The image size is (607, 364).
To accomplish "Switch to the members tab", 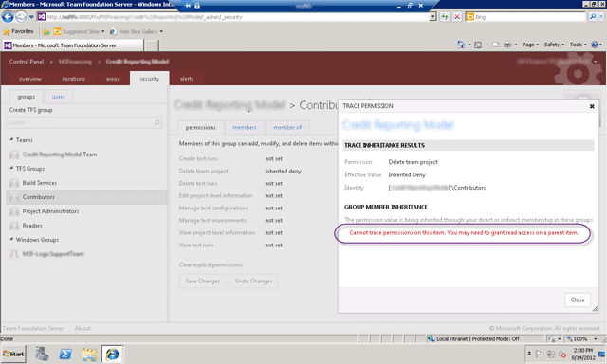I will pos(245,127).
